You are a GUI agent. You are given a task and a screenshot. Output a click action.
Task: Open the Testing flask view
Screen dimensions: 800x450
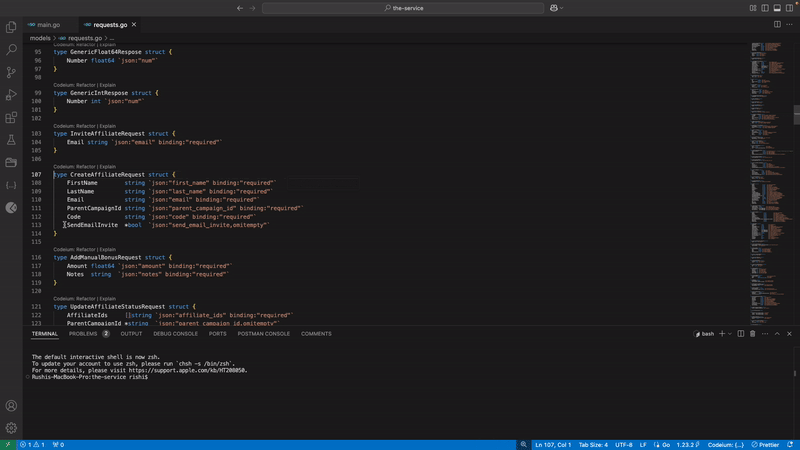pyautogui.click(x=11, y=140)
